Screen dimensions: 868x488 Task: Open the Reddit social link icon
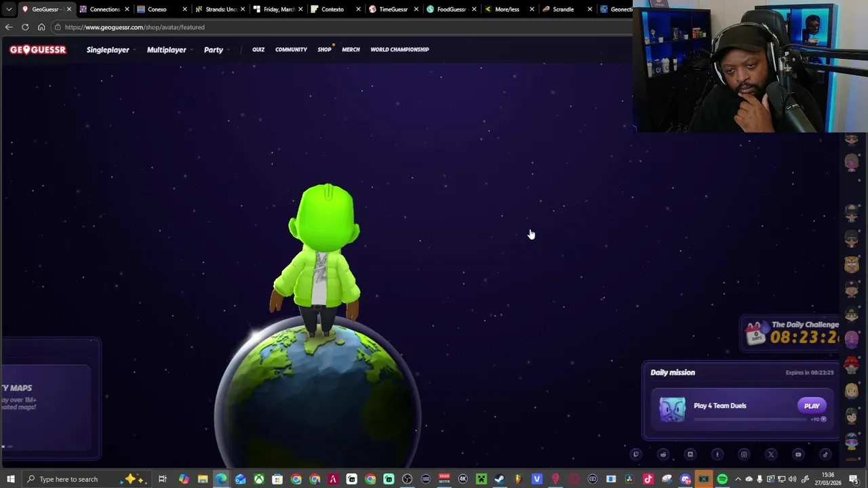(x=663, y=455)
